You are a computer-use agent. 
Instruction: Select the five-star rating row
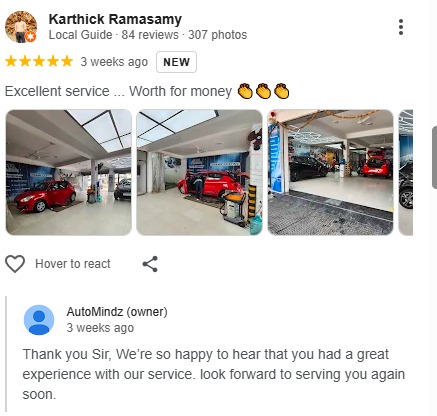tap(39, 62)
